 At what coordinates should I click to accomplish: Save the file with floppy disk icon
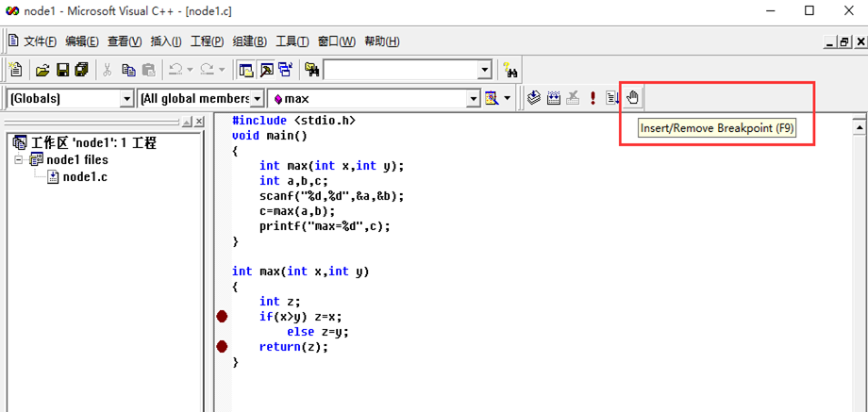click(x=62, y=70)
